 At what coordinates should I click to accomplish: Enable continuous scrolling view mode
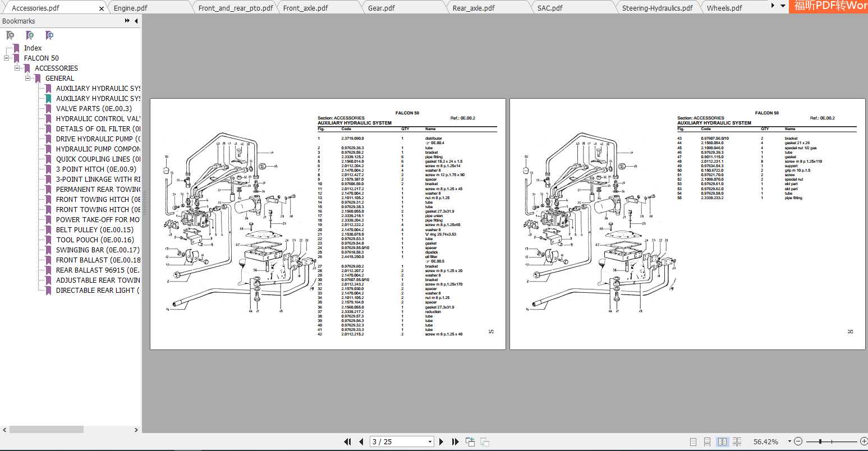[707, 441]
